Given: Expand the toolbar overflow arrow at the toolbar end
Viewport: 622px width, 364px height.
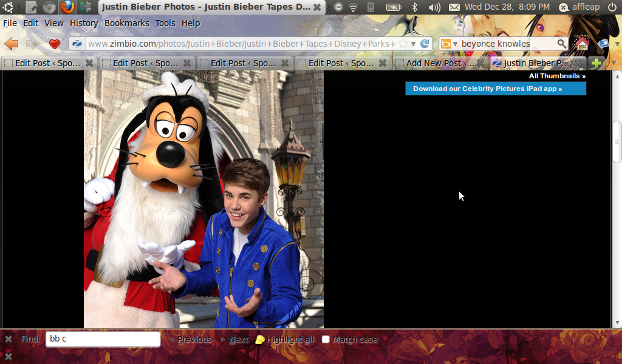Looking at the screenshot, I should 617,44.
